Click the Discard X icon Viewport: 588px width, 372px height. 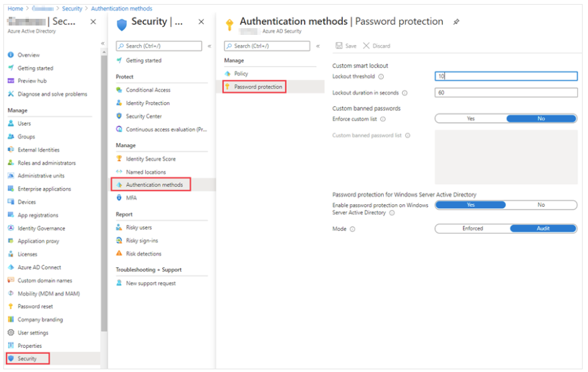(x=366, y=46)
